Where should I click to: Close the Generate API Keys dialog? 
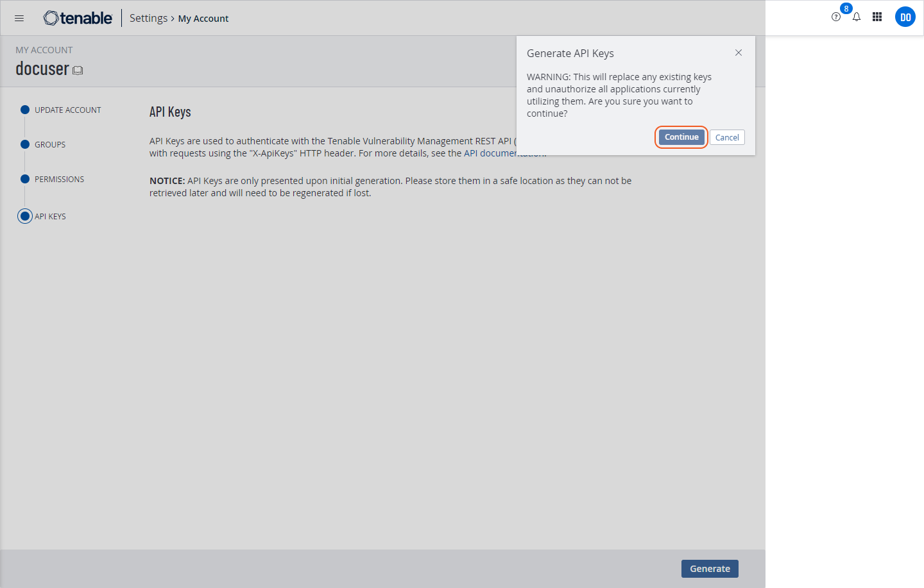click(x=739, y=53)
